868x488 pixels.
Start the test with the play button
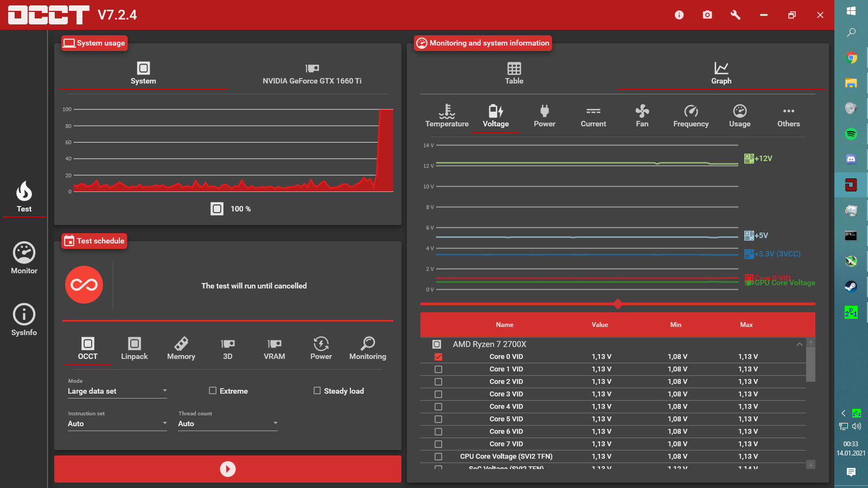point(228,469)
